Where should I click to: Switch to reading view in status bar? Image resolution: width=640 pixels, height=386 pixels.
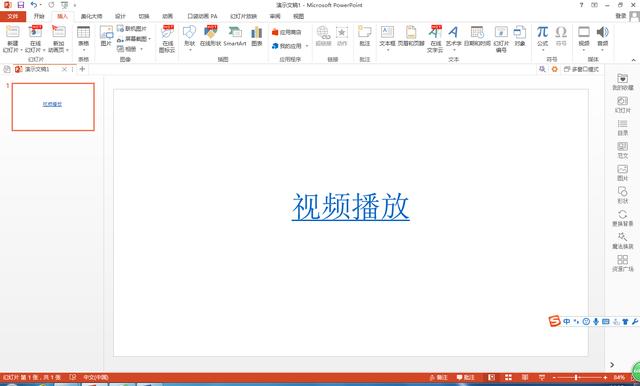pos(525,377)
